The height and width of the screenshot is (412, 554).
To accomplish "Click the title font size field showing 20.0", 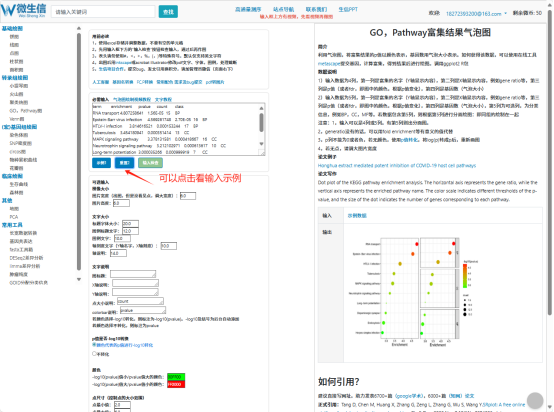I will point(130,224).
